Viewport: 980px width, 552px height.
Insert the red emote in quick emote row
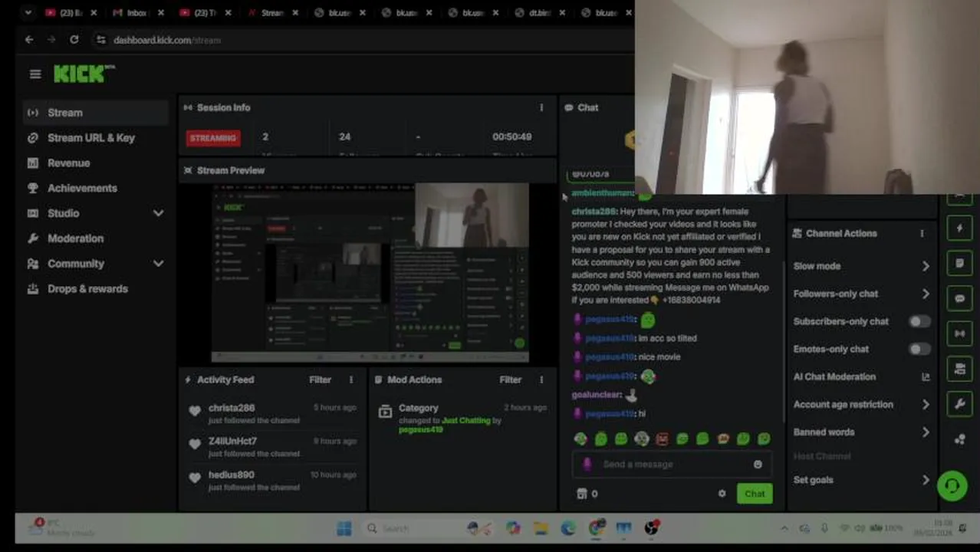(x=662, y=439)
